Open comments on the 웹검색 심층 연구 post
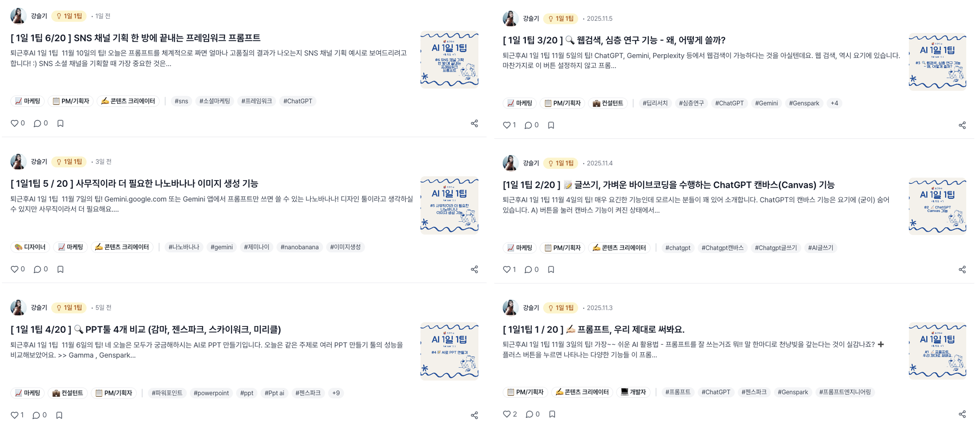 (528, 125)
